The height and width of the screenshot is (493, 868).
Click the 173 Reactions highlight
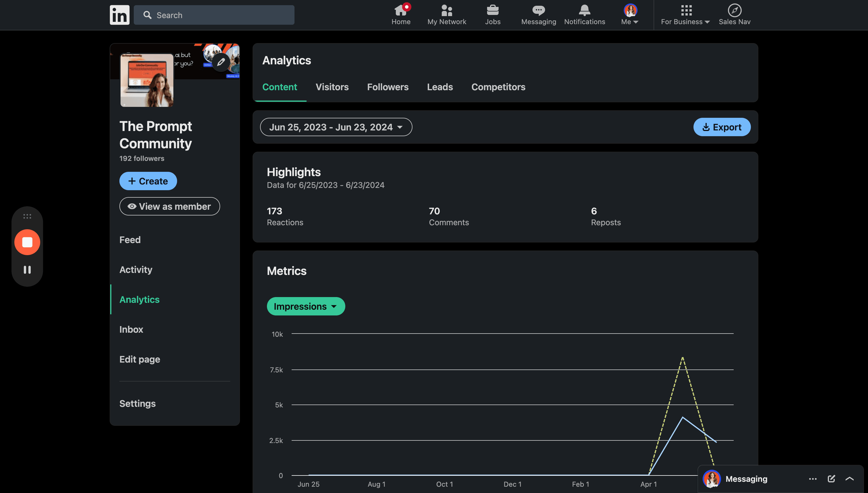pos(285,216)
